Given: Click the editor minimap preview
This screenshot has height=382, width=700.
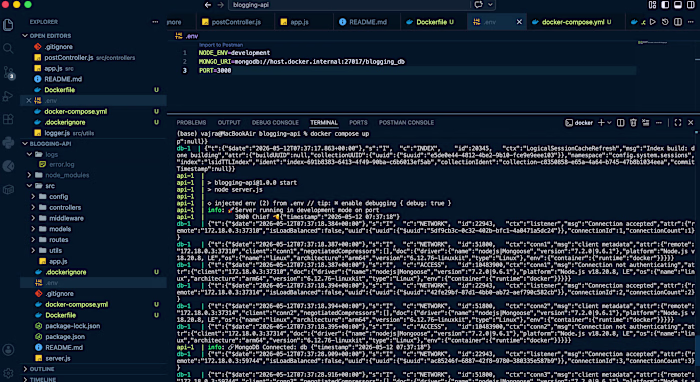Looking at the screenshot, I should point(652,42).
